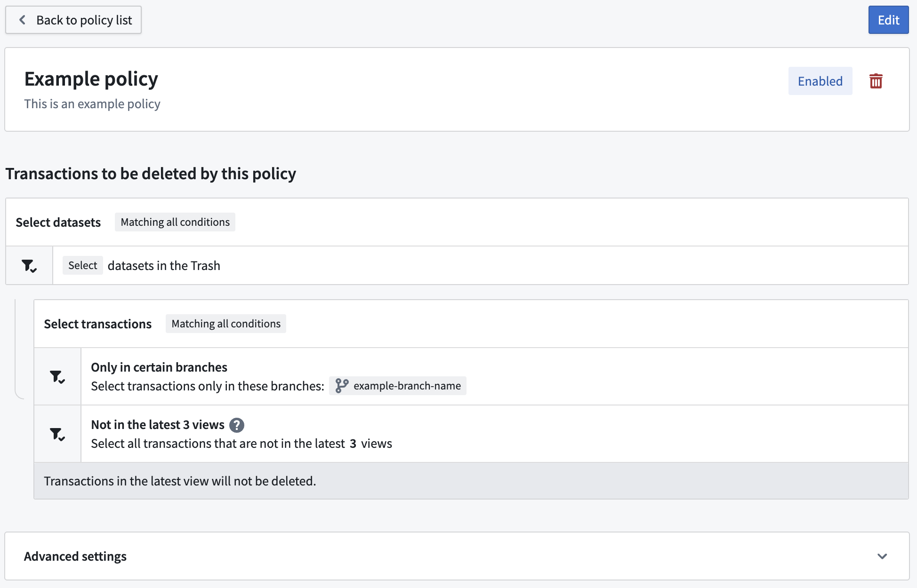Click 'Select transactions only in these branches:' text

[208, 386]
